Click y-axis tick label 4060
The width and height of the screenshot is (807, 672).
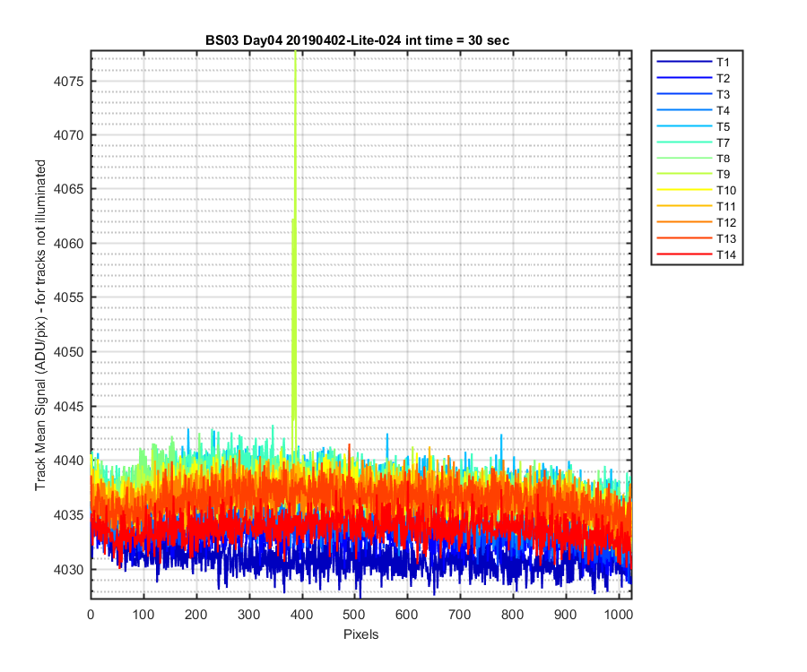pyautogui.click(x=68, y=244)
